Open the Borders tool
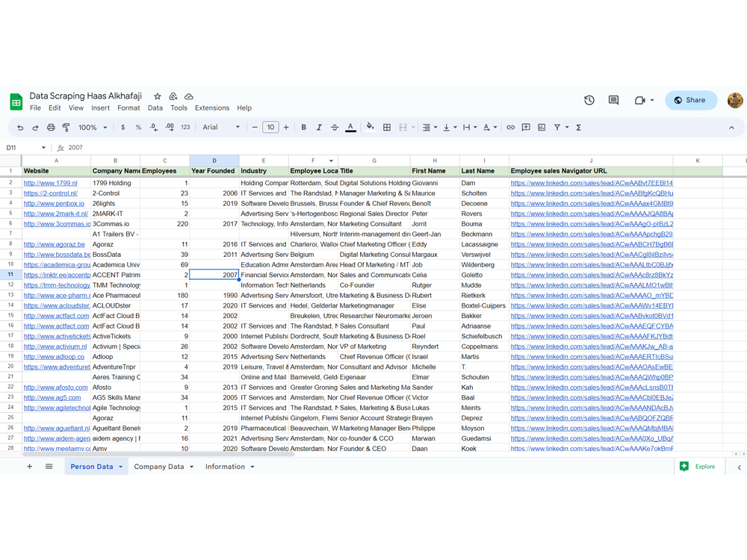Screen dimensions: 747x560 pyautogui.click(x=387, y=128)
